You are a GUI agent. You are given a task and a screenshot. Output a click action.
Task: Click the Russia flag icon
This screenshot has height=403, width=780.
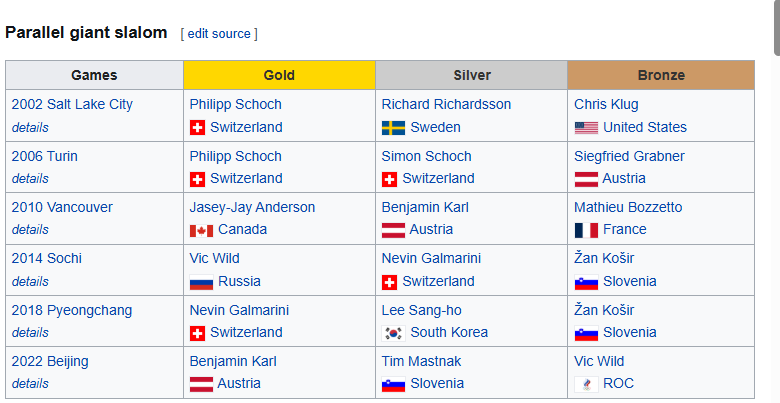click(x=201, y=282)
